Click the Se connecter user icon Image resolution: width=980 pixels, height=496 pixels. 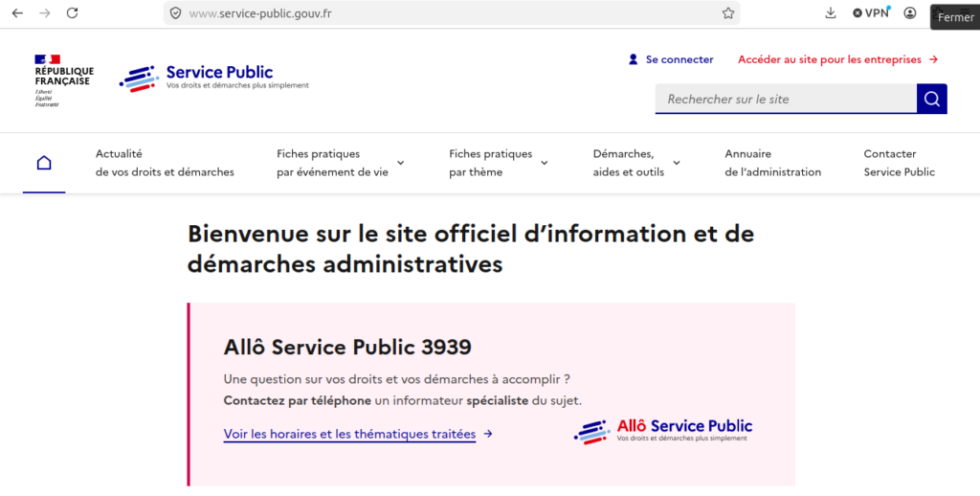point(634,59)
